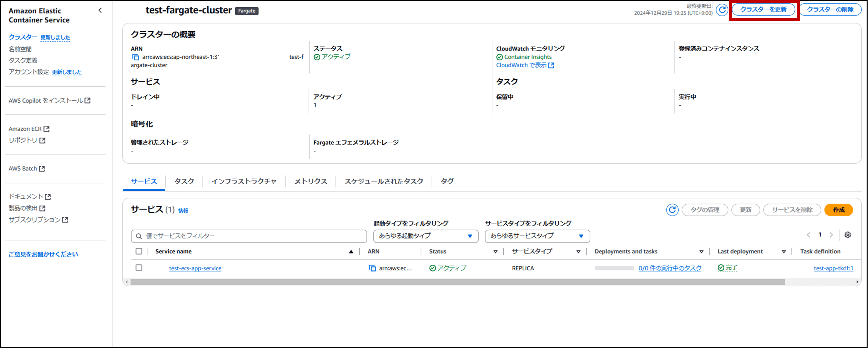Open services table preferences gear
868x348 pixels.
click(847, 235)
